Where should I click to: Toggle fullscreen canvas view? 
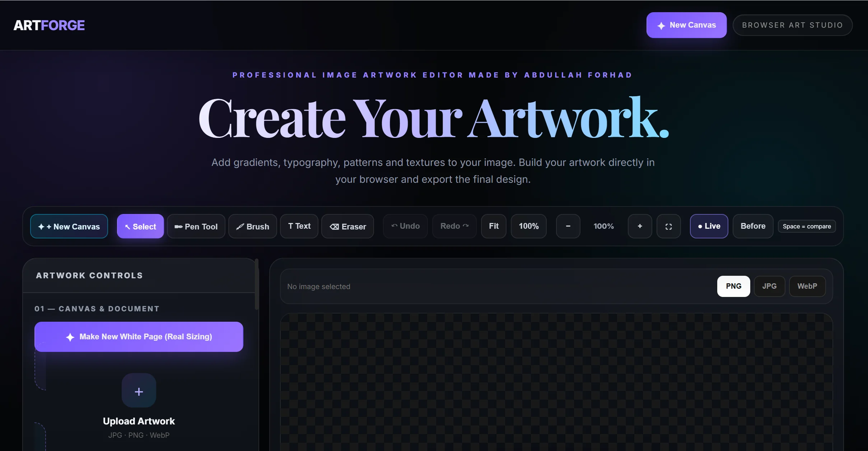click(x=669, y=226)
